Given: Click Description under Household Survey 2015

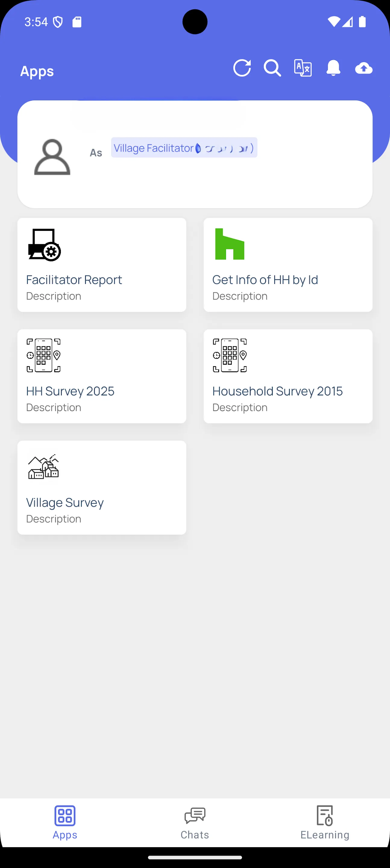Looking at the screenshot, I should pos(240,407).
